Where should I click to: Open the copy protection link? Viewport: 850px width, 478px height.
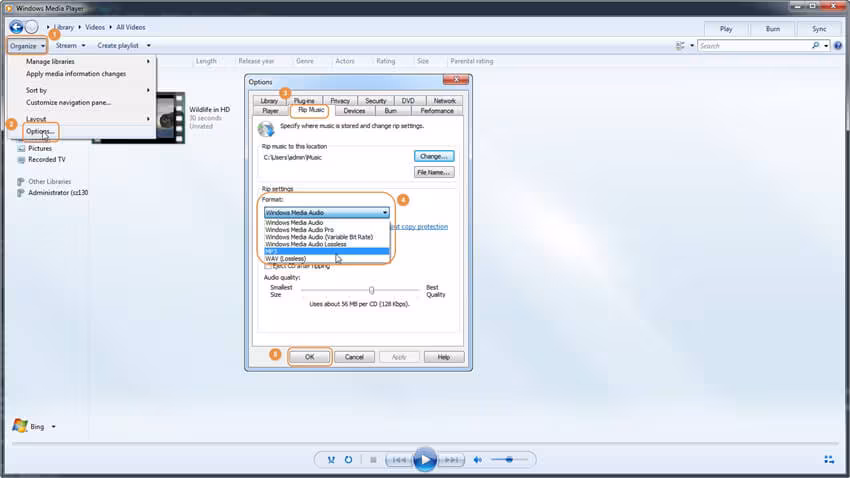pyautogui.click(x=419, y=227)
